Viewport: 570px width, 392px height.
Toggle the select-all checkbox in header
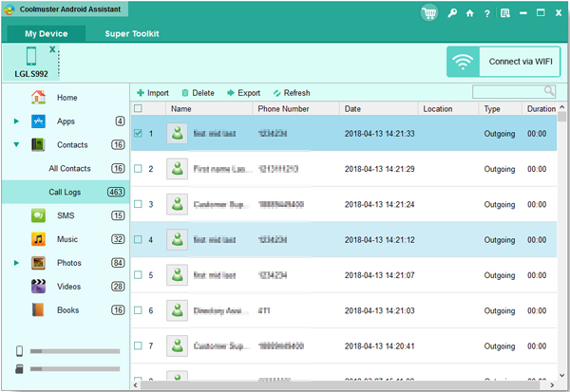tap(139, 108)
